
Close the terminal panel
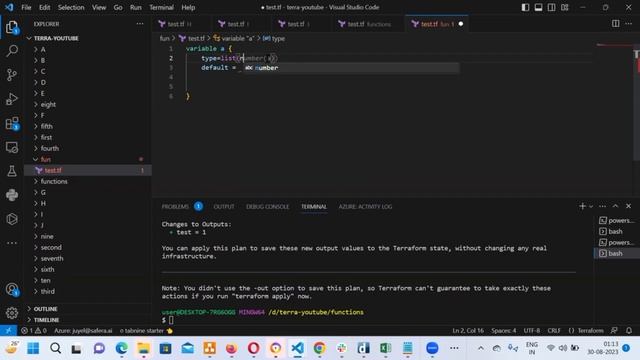coord(629,206)
